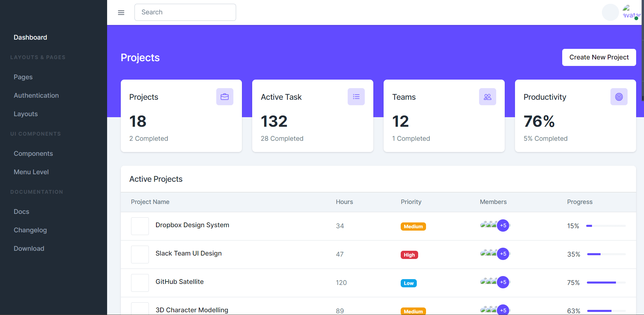Click the Active Projects heading
The image size is (644, 315).
coord(156,179)
